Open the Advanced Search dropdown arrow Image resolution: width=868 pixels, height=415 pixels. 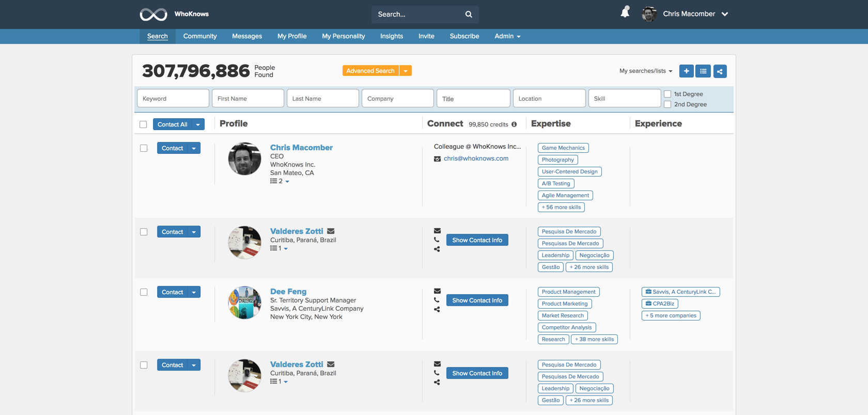tap(406, 71)
